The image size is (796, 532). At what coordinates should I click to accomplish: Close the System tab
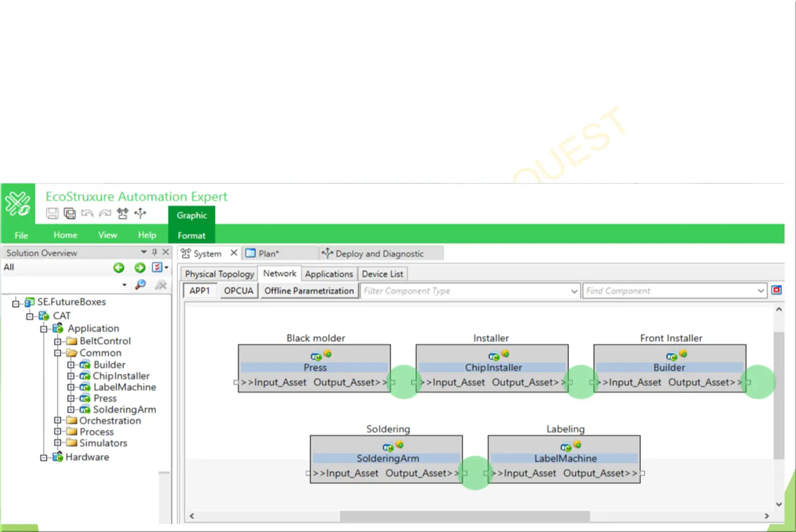click(x=234, y=253)
